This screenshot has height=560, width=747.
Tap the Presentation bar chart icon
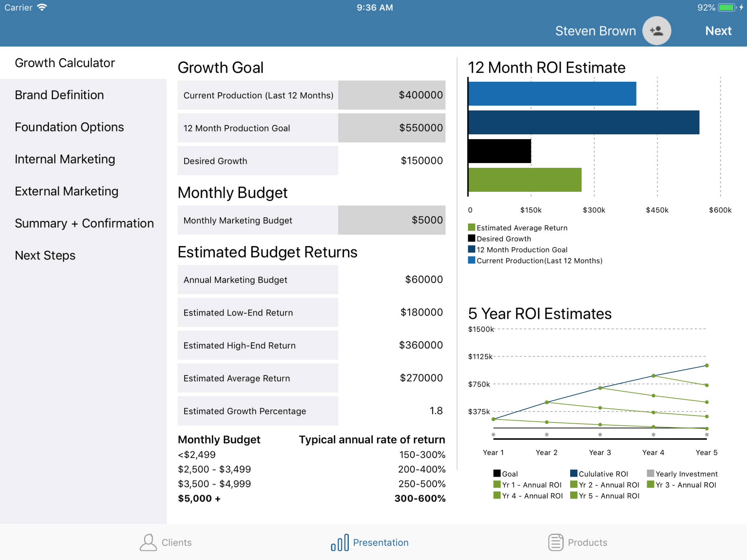coord(340,542)
